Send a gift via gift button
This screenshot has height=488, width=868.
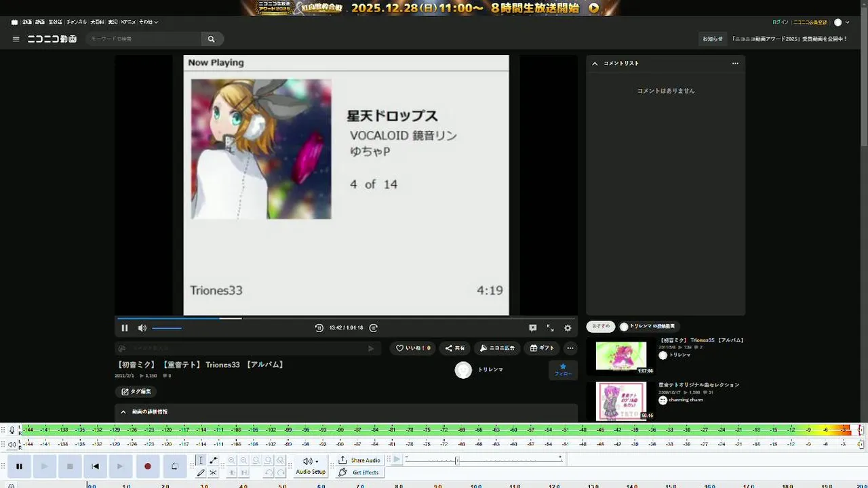pos(542,348)
